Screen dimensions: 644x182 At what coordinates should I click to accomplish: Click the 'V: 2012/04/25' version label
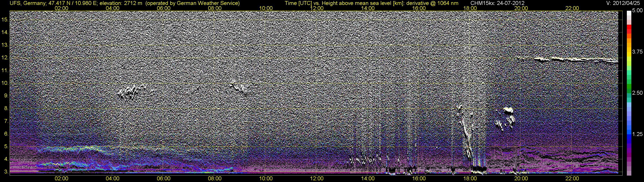pos(623,3)
